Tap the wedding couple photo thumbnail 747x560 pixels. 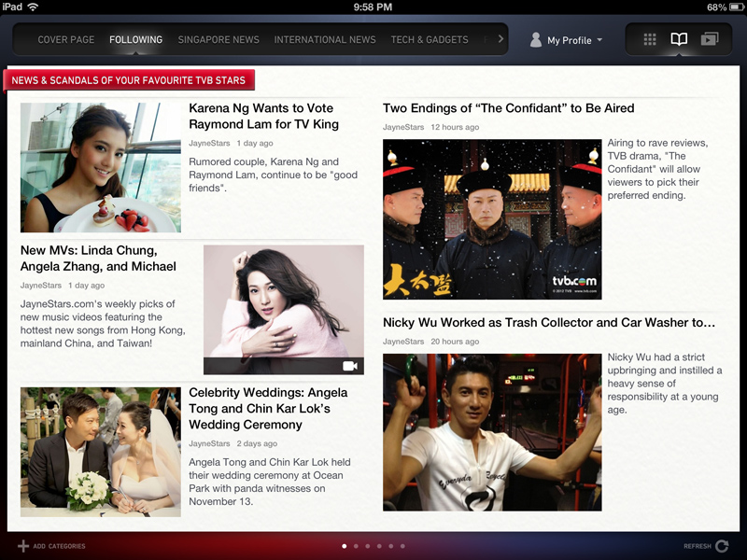pos(101,452)
